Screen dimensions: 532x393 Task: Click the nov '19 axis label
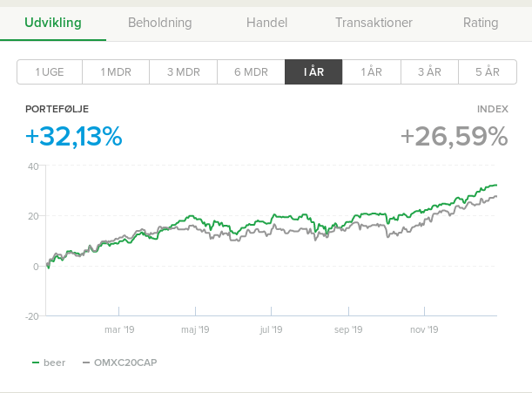coord(424,329)
